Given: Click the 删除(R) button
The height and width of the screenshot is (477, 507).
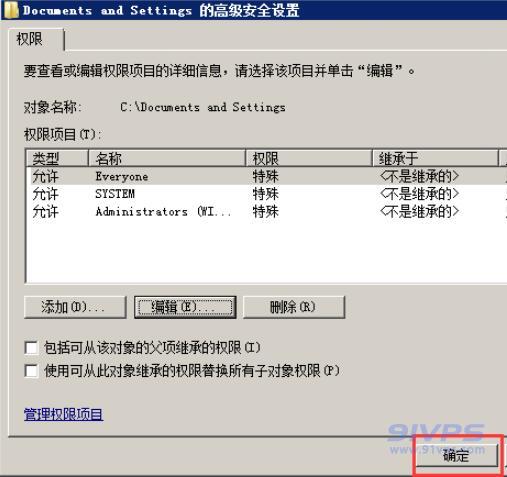Looking at the screenshot, I should pyautogui.click(x=294, y=307).
